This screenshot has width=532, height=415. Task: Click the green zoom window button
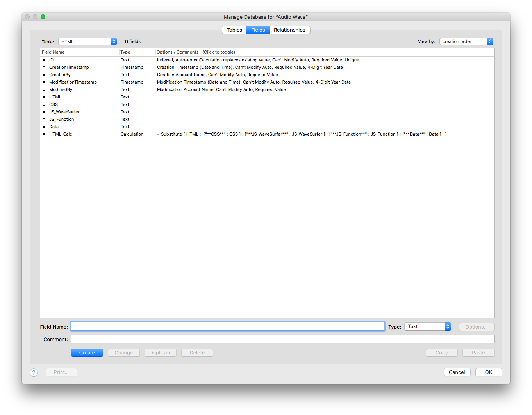pos(43,17)
